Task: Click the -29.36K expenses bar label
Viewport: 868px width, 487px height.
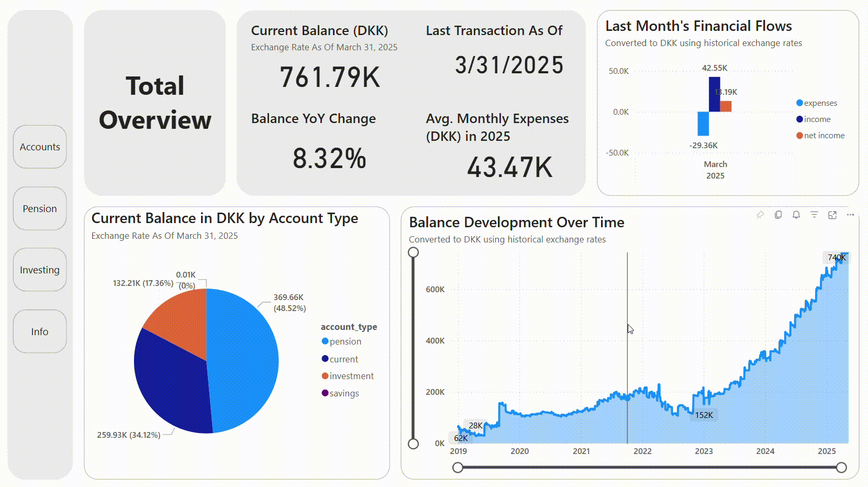Action: point(703,146)
